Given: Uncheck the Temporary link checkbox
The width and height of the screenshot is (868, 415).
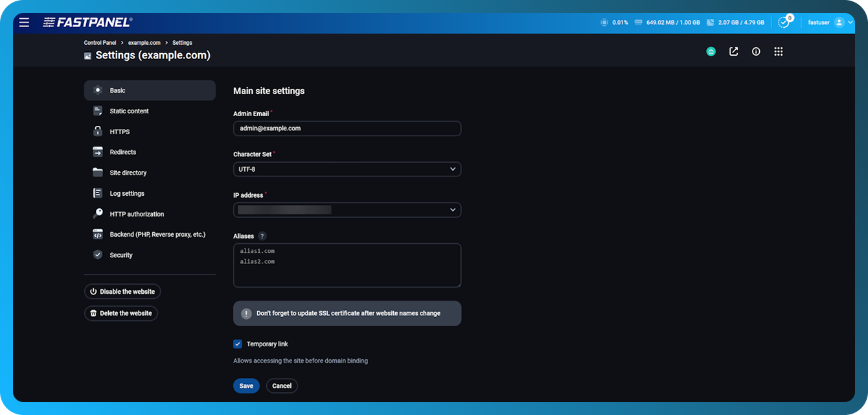Looking at the screenshot, I should tap(238, 344).
